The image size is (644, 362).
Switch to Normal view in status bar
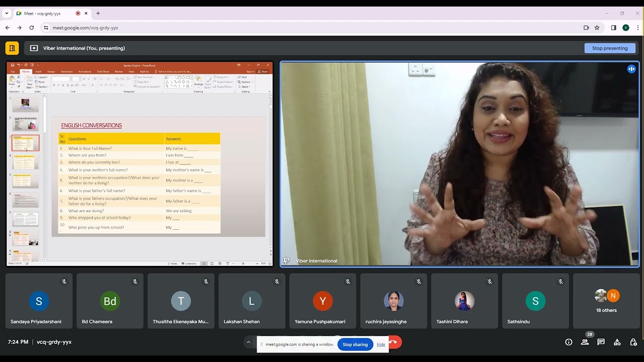(x=204, y=263)
